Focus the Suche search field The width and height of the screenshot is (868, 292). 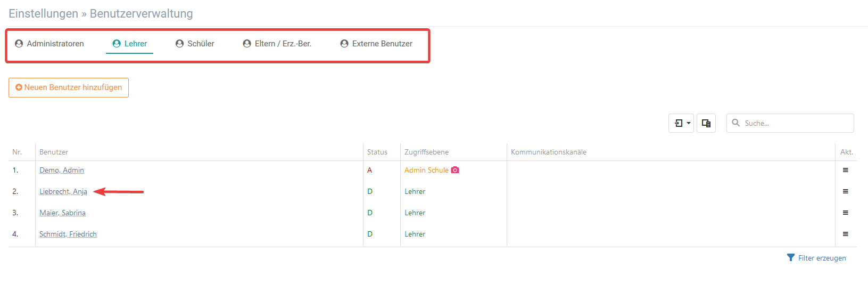[790, 123]
